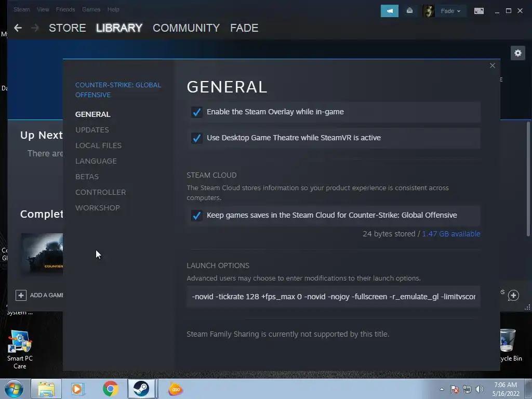Screen dimensions: 532x399
Task: Select UPDATES in properties sidebar
Action: pos(92,130)
